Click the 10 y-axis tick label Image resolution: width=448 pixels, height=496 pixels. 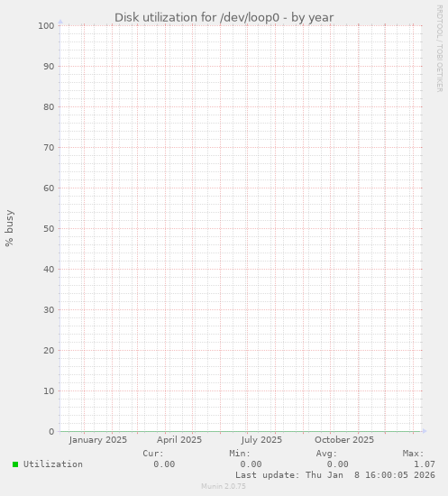coord(49,391)
